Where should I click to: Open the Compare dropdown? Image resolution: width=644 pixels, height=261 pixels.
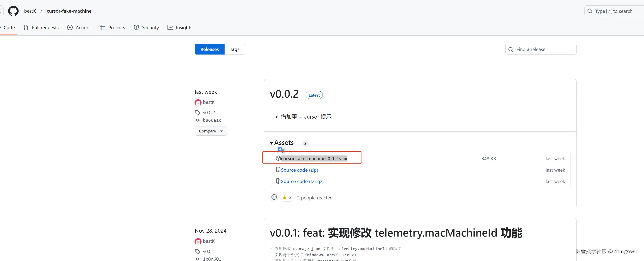pyautogui.click(x=210, y=131)
